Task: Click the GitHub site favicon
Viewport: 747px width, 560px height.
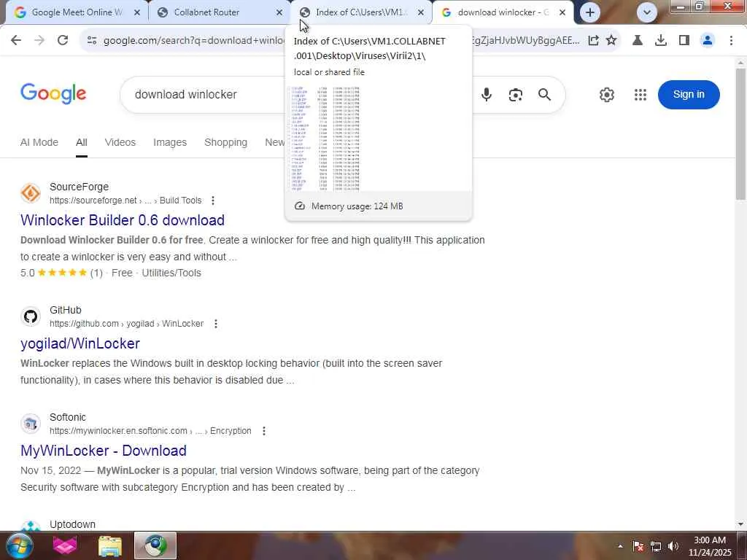Action: coord(31,316)
